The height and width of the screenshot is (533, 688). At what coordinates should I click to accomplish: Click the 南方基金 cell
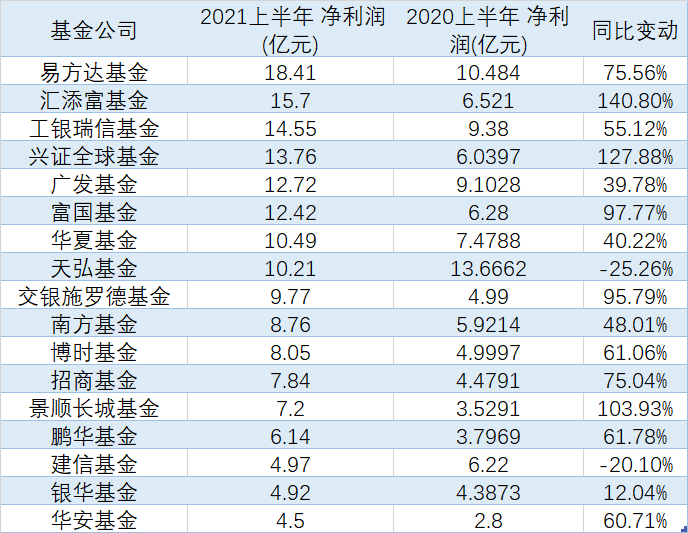[x=94, y=323]
